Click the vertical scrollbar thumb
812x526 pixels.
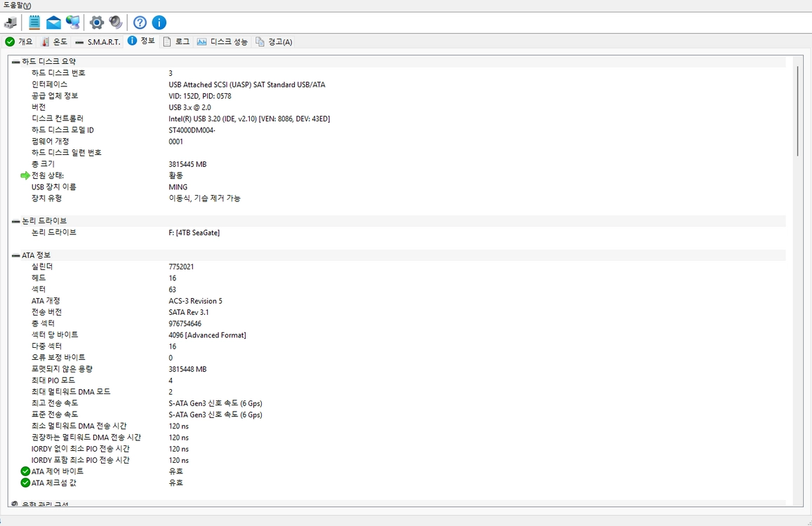pyautogui.click(x=798, y=111)
